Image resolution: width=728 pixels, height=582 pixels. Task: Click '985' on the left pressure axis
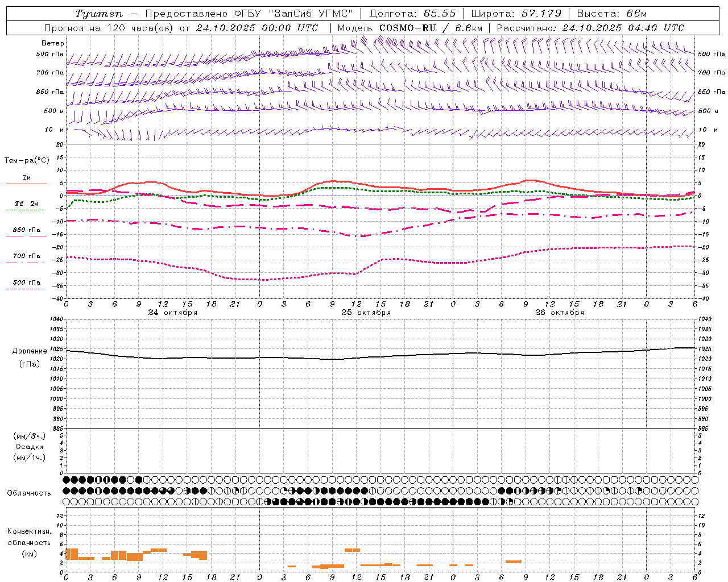59,428
